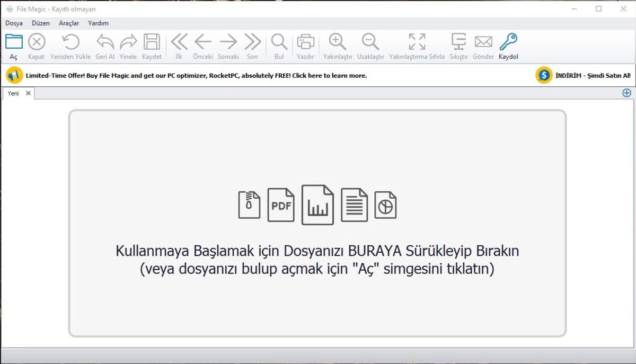Viewport: 636px width, 364px height.
Task: Register with the Kaydol key icon
Action: (507, 41)
